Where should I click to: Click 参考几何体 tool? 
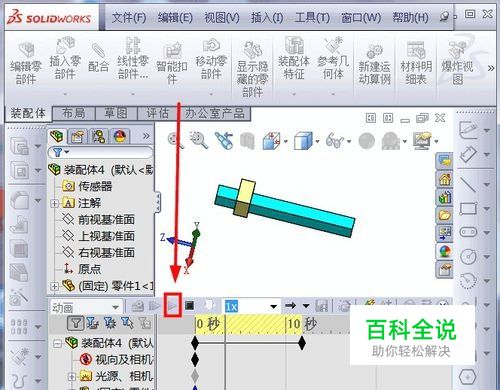pos(333,58)
